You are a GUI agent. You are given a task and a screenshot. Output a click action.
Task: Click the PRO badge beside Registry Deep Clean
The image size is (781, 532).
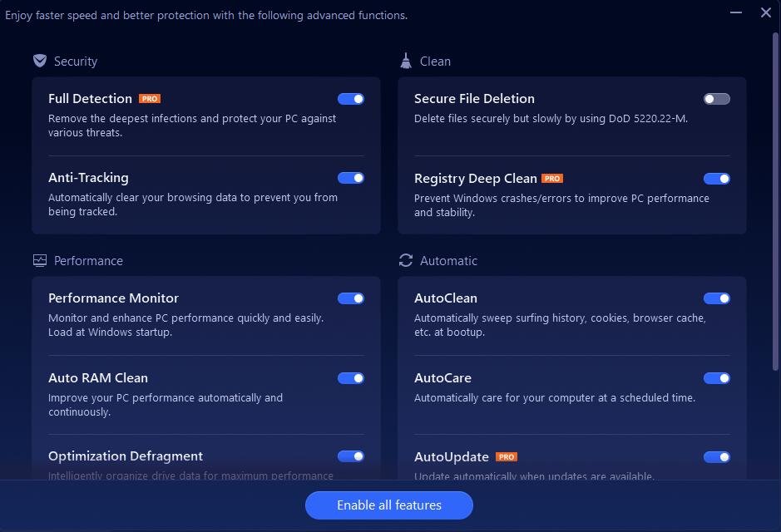point(552,178)
